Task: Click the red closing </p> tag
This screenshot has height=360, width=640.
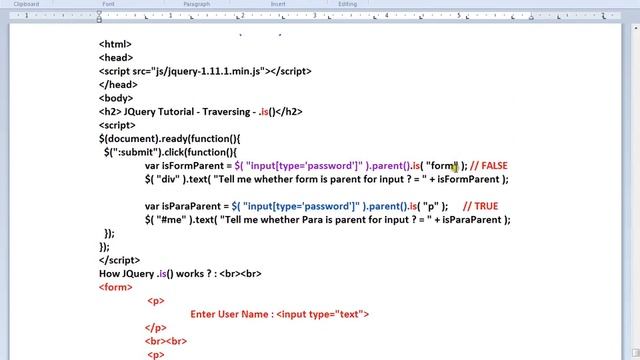Action: tap(156, 327)
